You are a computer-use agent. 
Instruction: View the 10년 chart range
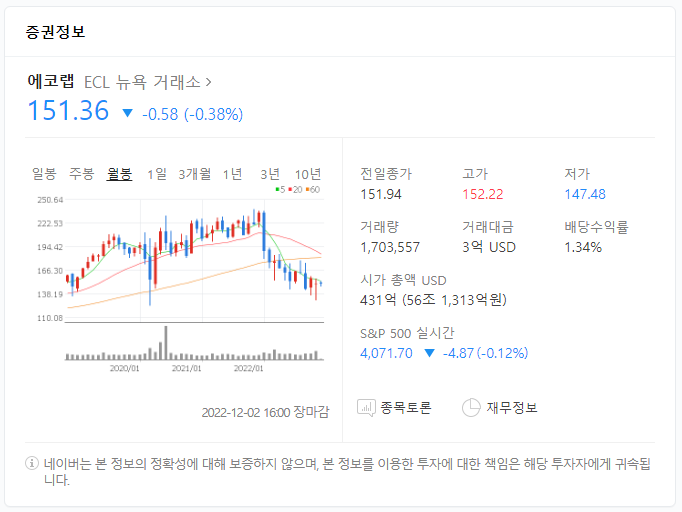[308, 174]
